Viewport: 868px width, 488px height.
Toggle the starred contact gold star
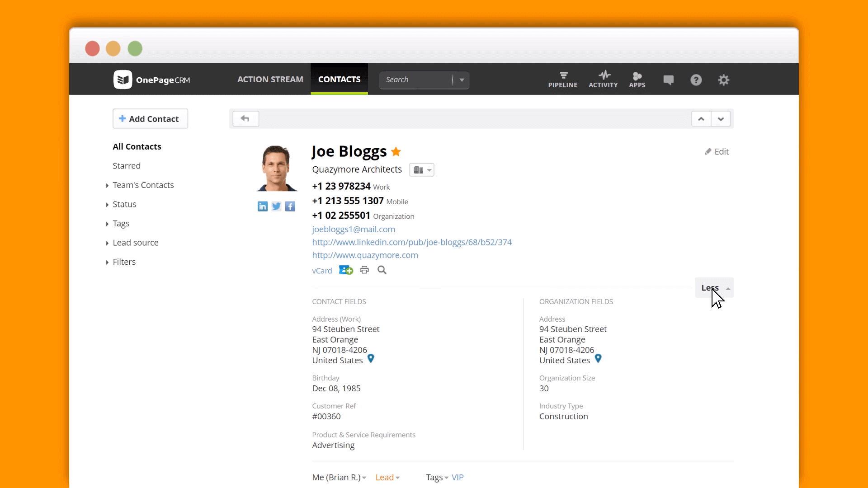pyautogui.click(x=395, y=151)
